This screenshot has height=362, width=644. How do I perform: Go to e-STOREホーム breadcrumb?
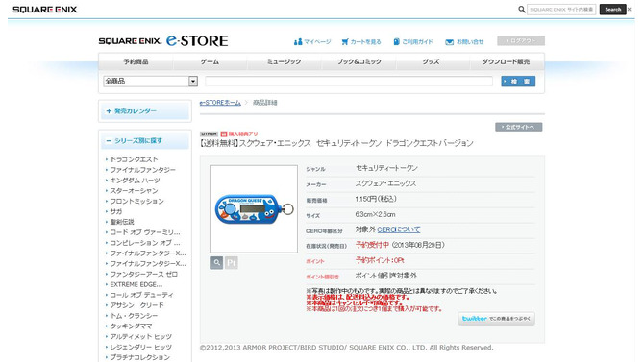click(x=220, y=103)
